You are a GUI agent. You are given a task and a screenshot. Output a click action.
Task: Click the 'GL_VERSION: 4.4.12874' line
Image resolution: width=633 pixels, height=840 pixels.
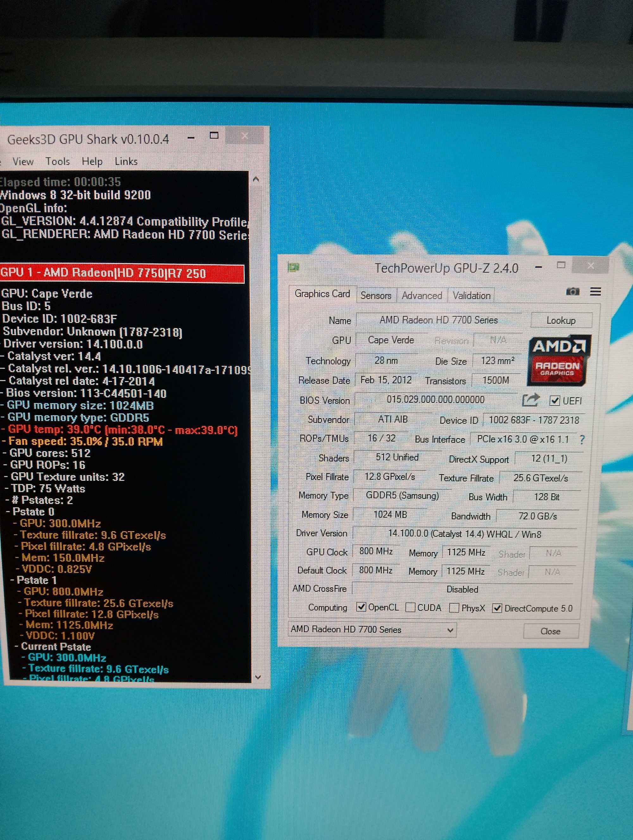pos(125,221)
